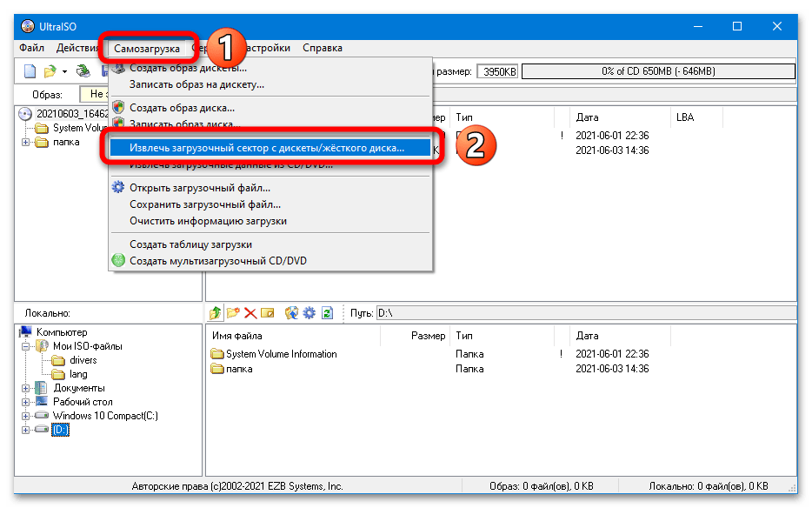Expand the Документы tree node
This screenshot has width=812, height=508.
25,388
